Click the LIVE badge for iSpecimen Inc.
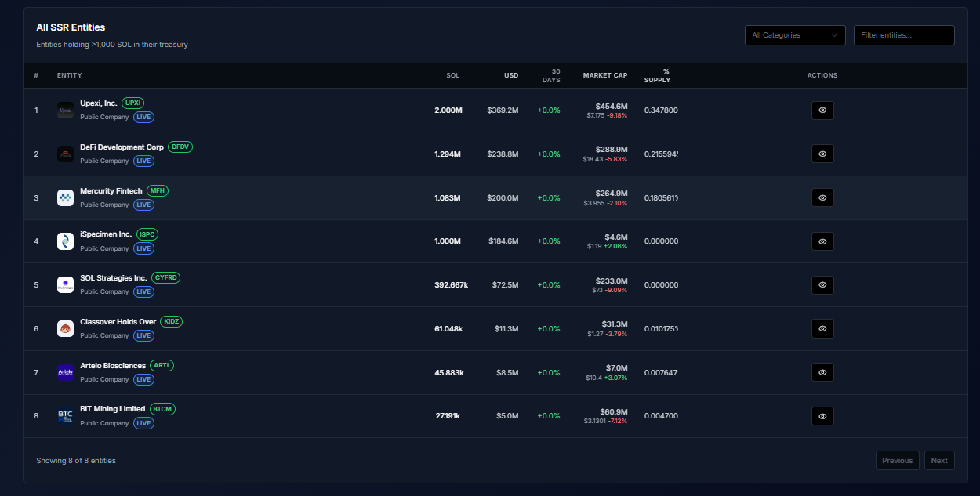The height and width of the screenshot is (496, 980). [143, 248]
